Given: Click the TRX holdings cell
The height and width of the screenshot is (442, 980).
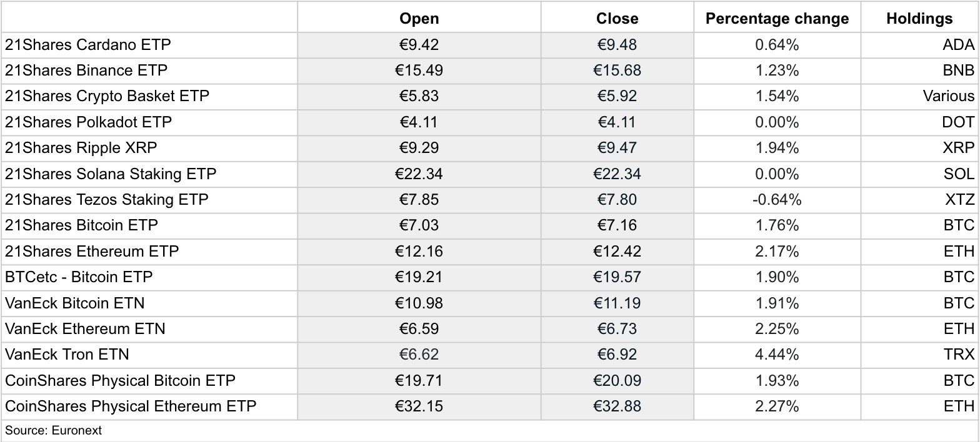Looking at the screenshot, I should 919,355.
